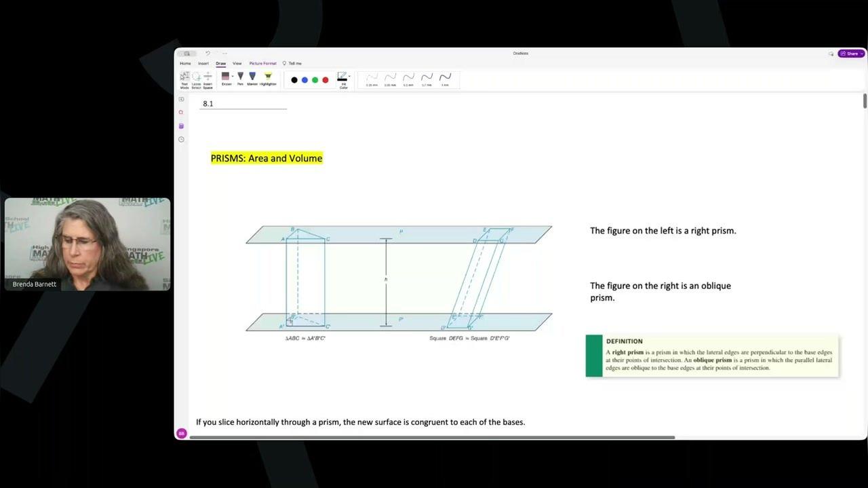Pick the blue ink color
Image resolution: width=868 pixels, height=488 pixels.
(x=304, y=80)
